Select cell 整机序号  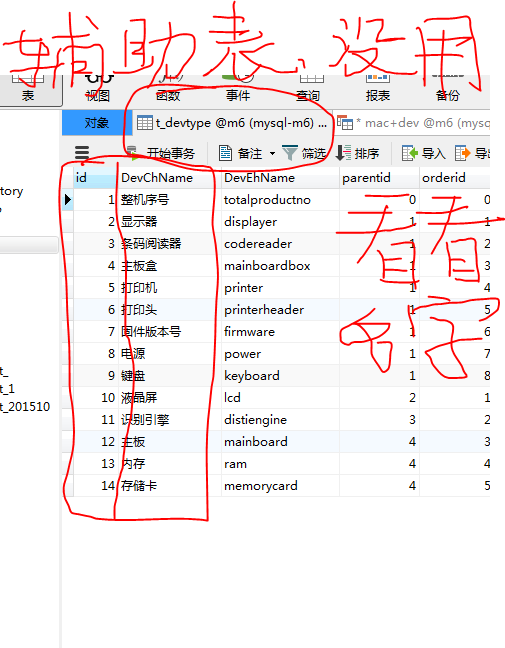pyautogui.click(x=169, y=200)
